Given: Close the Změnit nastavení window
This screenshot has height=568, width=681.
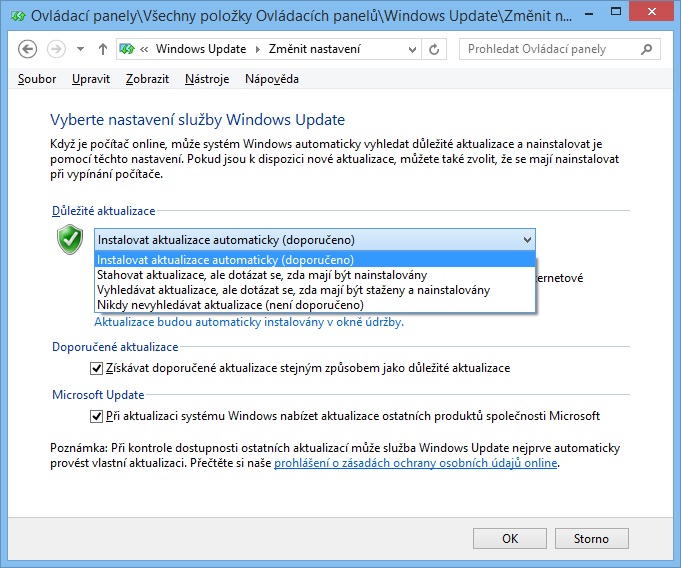Looking at the screenshot, I should tap(652, 12).
